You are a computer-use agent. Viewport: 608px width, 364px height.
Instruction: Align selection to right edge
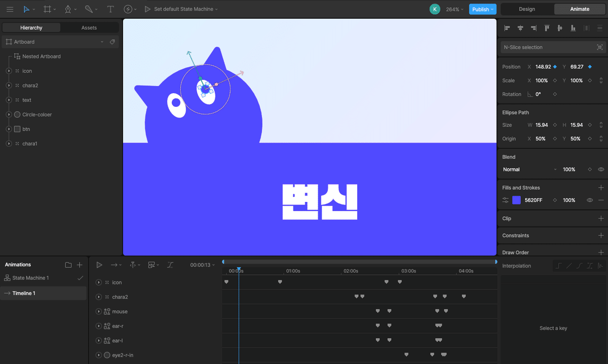(x=534, y=28)
